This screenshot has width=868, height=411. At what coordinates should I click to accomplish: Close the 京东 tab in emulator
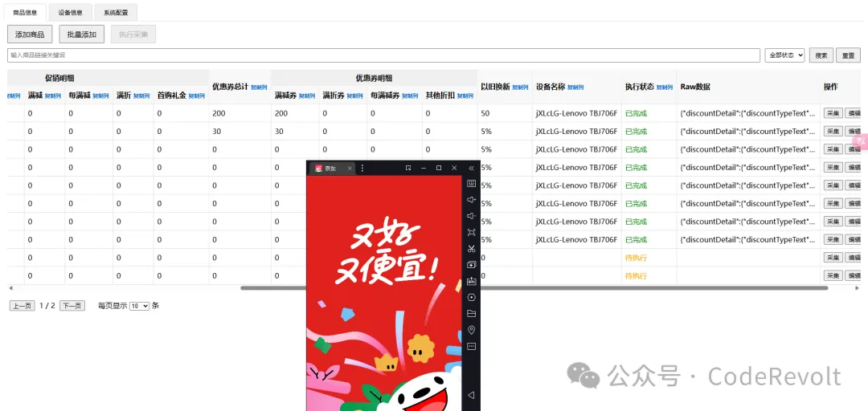[350, 168]
